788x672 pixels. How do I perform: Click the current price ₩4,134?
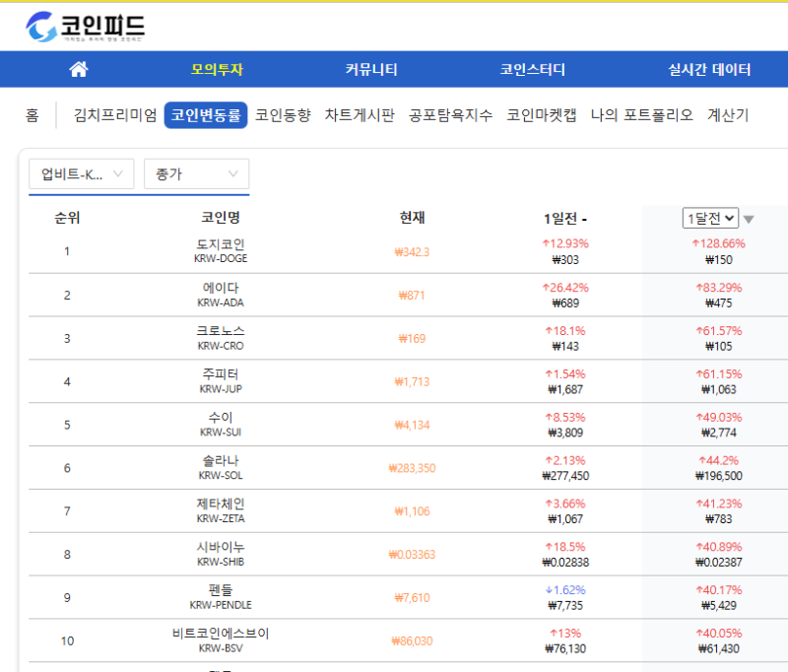tap(412, 426)
